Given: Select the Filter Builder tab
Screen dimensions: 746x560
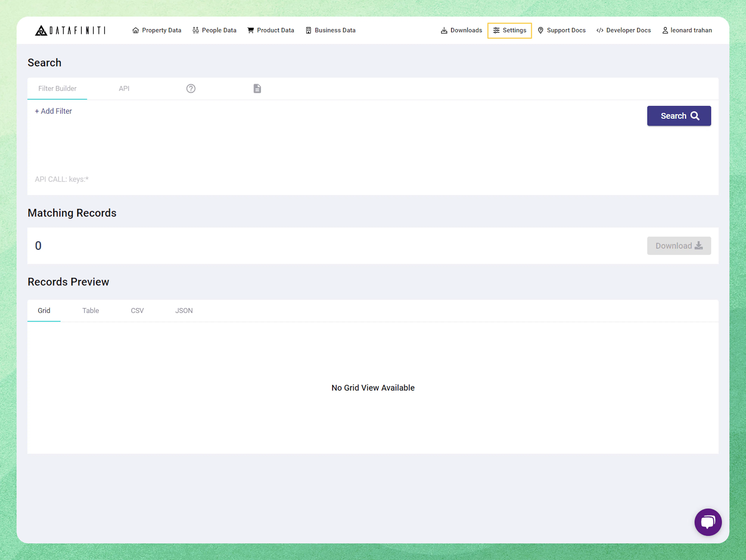Looking at the screenshot, I should pyautogui.click(x=57, y=88).
